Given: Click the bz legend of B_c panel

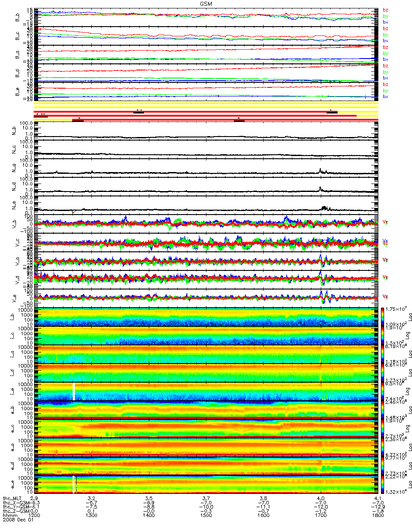Looking at the screenshot, I should pos(385,28).
